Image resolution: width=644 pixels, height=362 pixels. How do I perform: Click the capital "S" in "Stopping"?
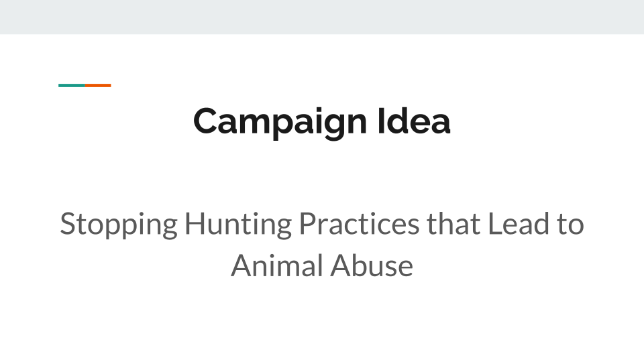point(67,224)
